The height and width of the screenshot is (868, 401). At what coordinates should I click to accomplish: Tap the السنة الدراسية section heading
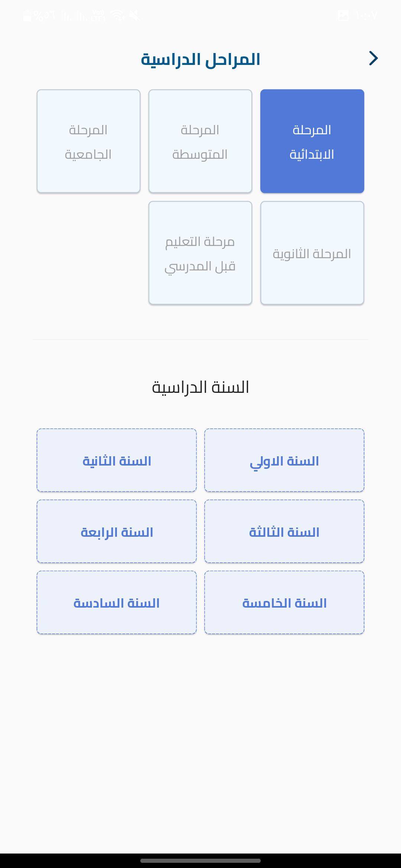tap(200, 387)
